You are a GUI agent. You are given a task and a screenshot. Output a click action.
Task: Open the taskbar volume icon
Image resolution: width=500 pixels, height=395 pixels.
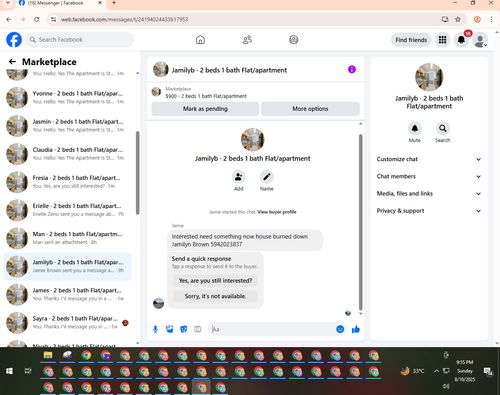pyautogui.click(x=446, y=386)
